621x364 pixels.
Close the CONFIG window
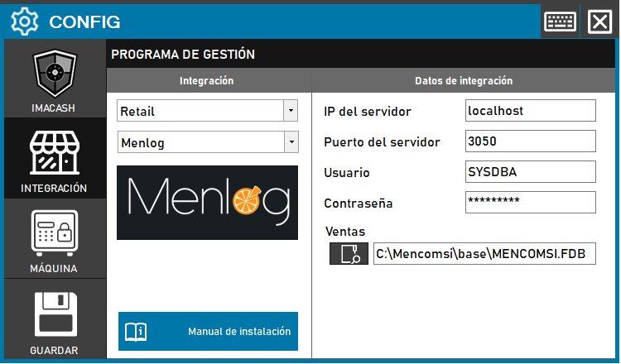[599, 21]
